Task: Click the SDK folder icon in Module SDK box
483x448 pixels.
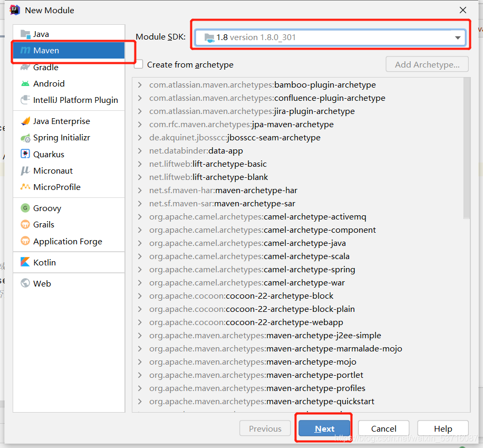Action: click(209, 37)
